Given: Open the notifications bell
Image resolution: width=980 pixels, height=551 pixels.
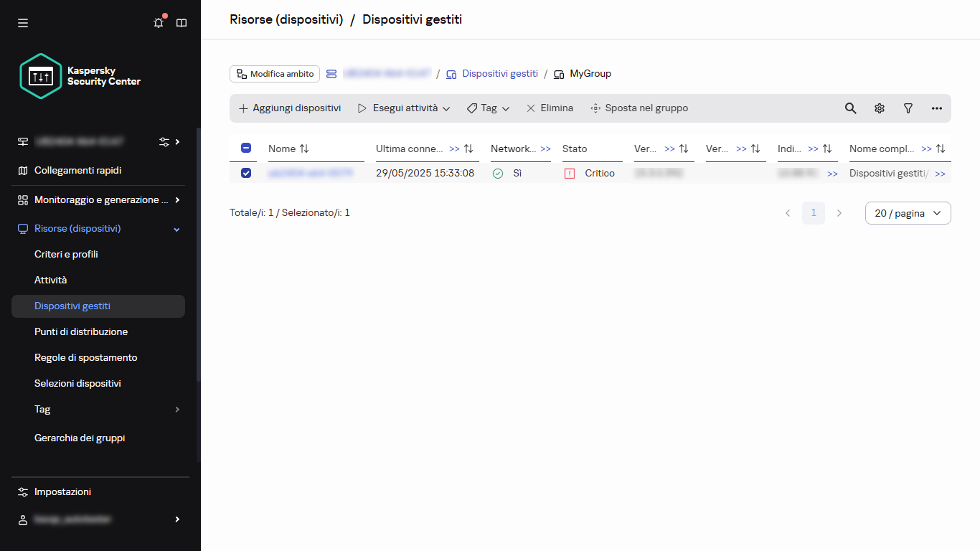Looking at the screenshot, I should tap(158, 22).
